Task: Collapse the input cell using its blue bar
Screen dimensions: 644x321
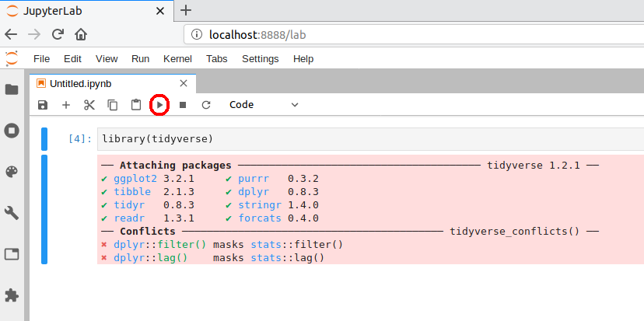Action: [x=44, y=139]
